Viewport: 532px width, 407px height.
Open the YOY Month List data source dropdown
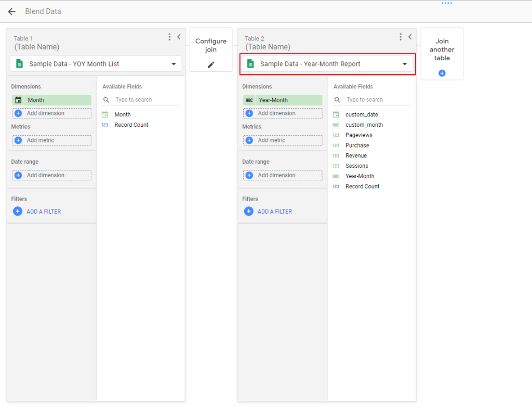(x=174, y=64)
